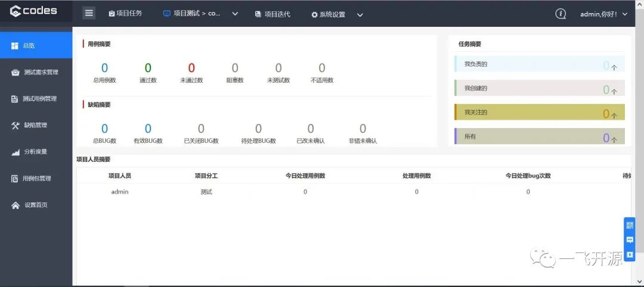Open the 我创建的 task row
Viewport: 644px width, 287px height.
pos(540,88)
